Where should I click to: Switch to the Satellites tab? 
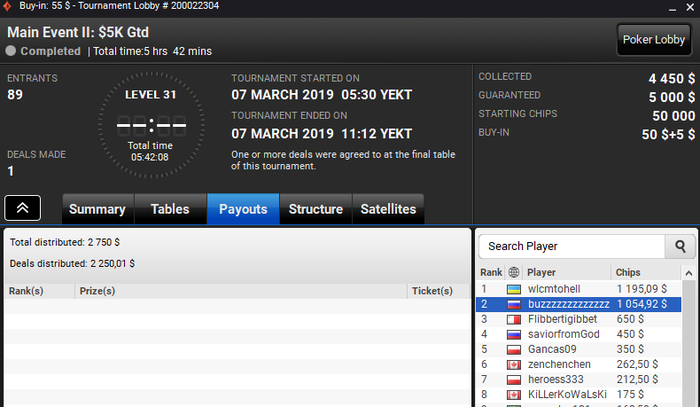coord(388,209)
